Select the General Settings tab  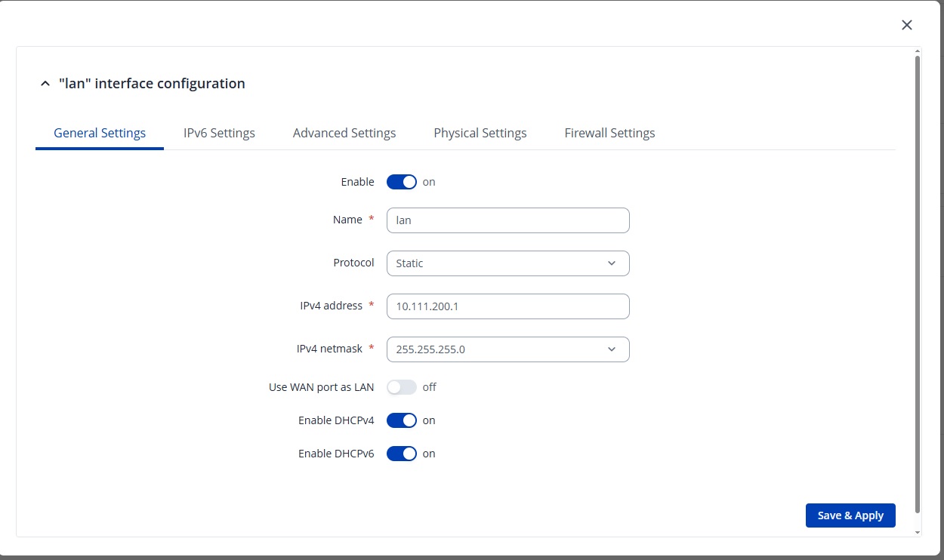[x=100, y=134]
